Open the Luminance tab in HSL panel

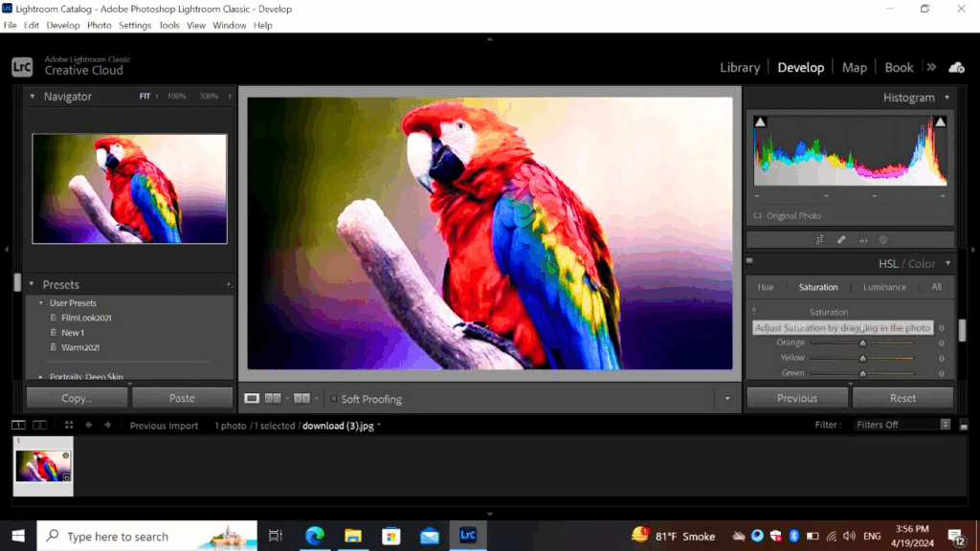pyautogui.click(x=884, y=287)
